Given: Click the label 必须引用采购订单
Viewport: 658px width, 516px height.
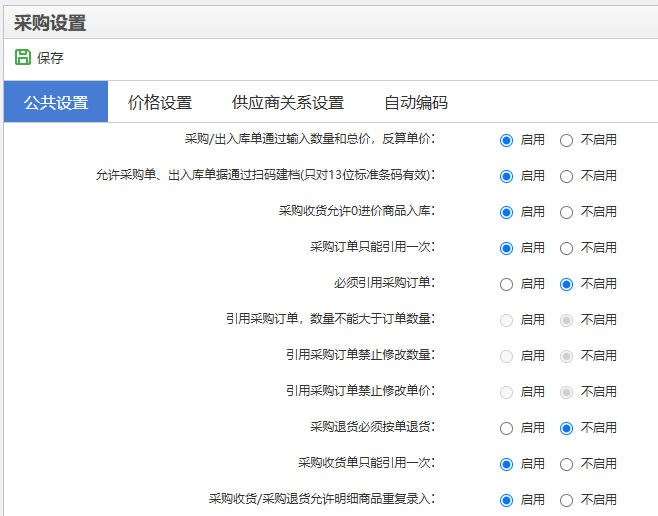Looking at the screenshot, I should click(384, 283).
